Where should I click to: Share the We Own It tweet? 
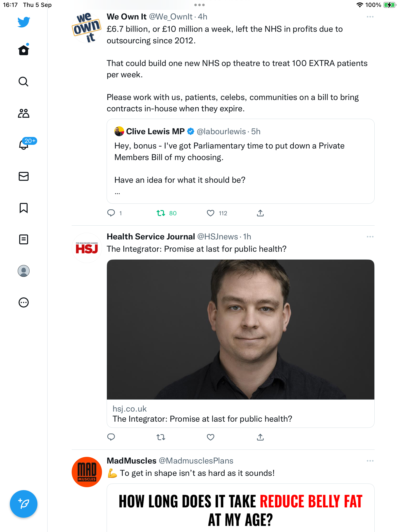pos(260,213)
